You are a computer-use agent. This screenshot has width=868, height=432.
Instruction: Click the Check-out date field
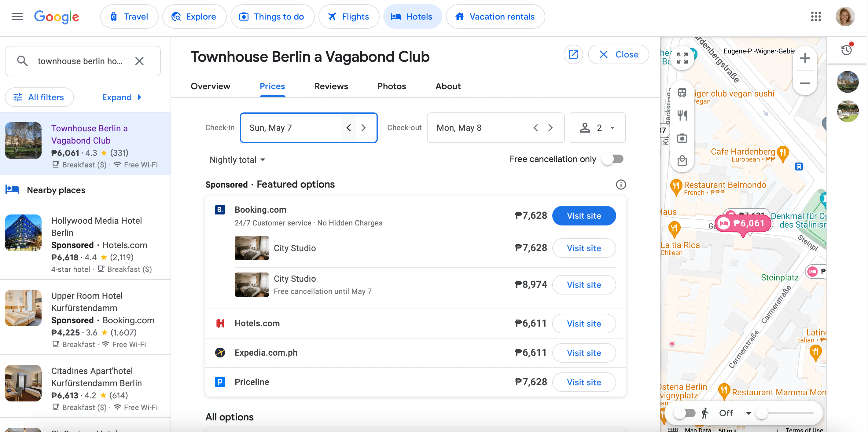click(x=495, y=128)
